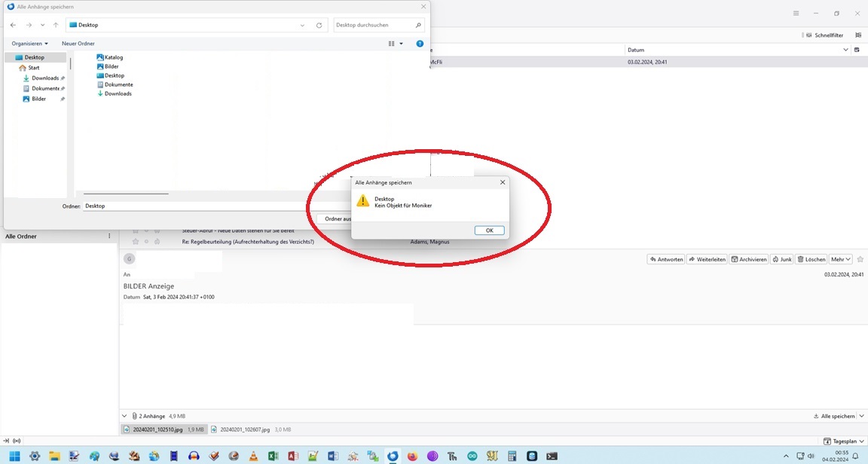Click the warning icon in message box
Viewport: 868px width, 464px height.
362,201
